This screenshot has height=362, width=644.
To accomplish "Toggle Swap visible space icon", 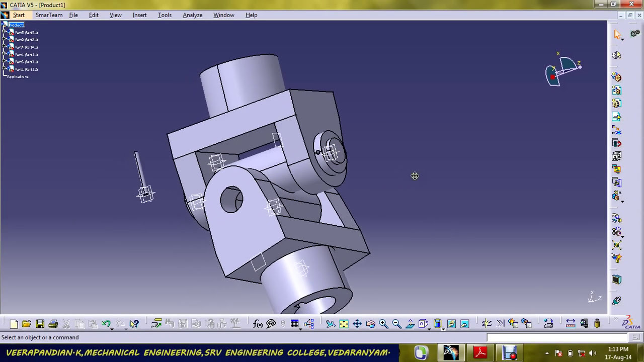I will [464, 324].
